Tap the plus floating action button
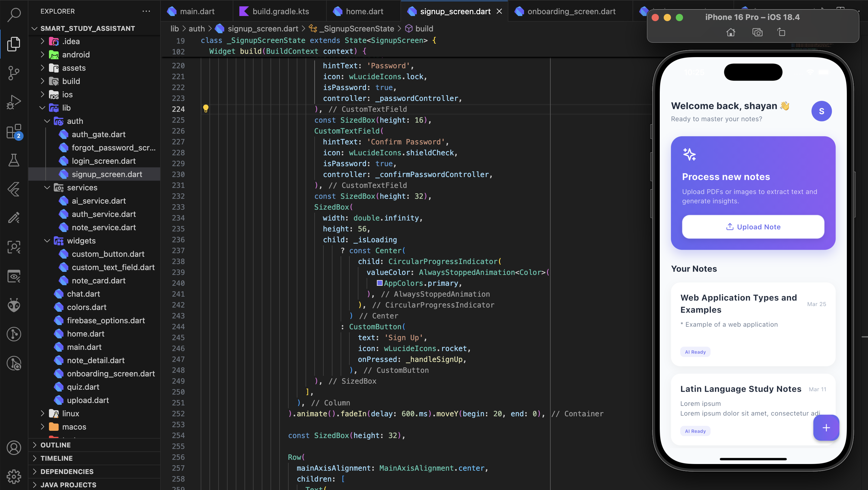Screen dimensions: 868x490 (x=826, y=428)
